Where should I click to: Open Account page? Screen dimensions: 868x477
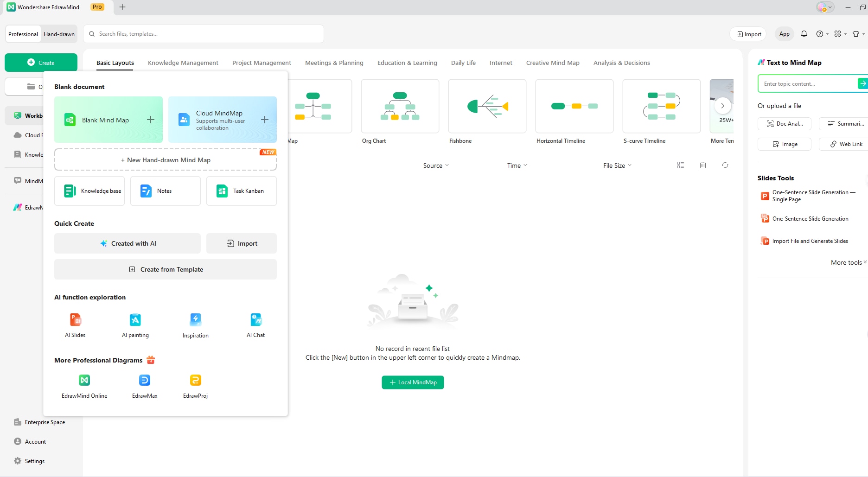30,442
